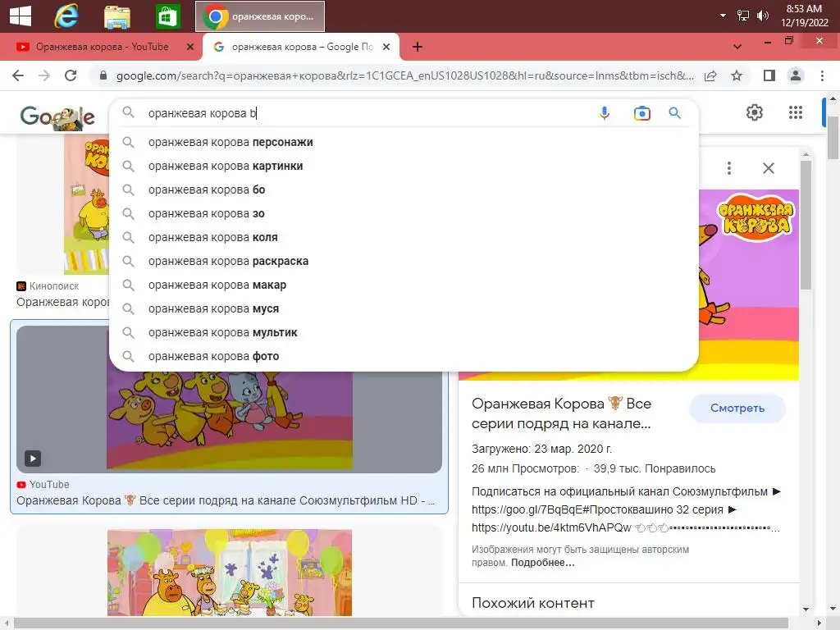Image resolution: width=840 pixels, height=630 pixels.
Task: Switch to the Оранжевая корова YouTube tab
Action: tap(102, 47)
